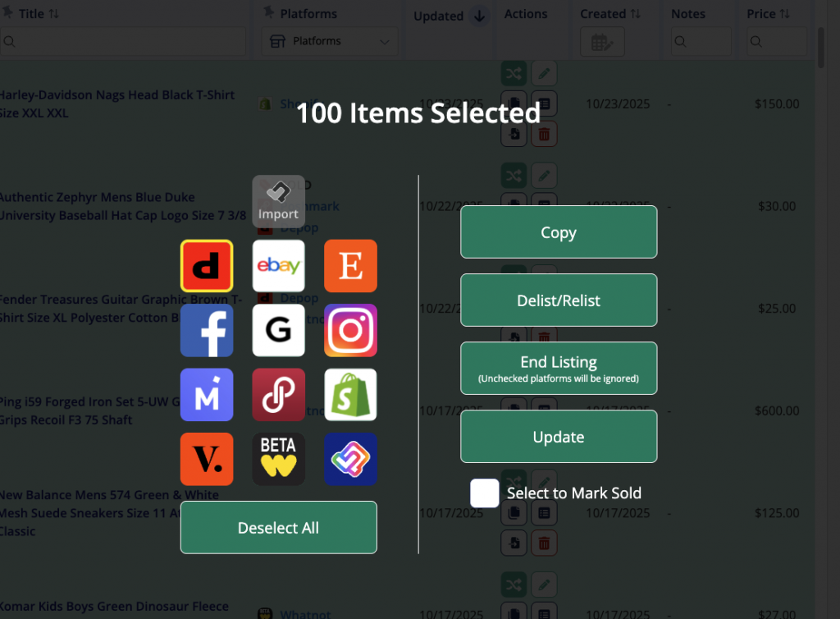840x619 pixels.
Task: Check the Select to Mark Sold box
Action: pyautogui.click(x=485, y=493)
